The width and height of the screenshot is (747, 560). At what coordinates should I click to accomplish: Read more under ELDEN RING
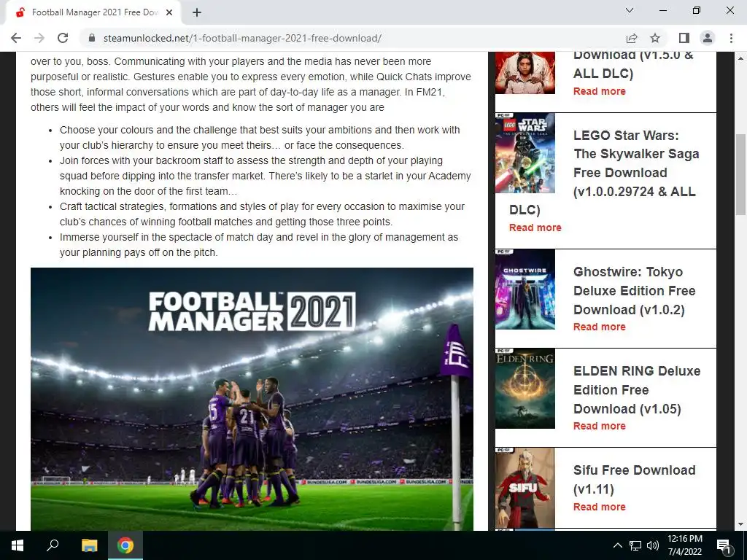pos(600,426)
